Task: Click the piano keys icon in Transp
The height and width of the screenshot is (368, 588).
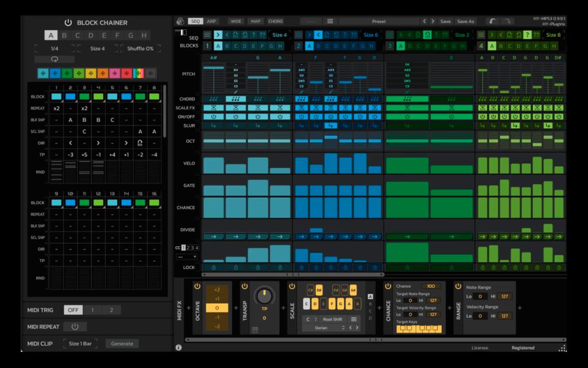Action: click(255, 329)
